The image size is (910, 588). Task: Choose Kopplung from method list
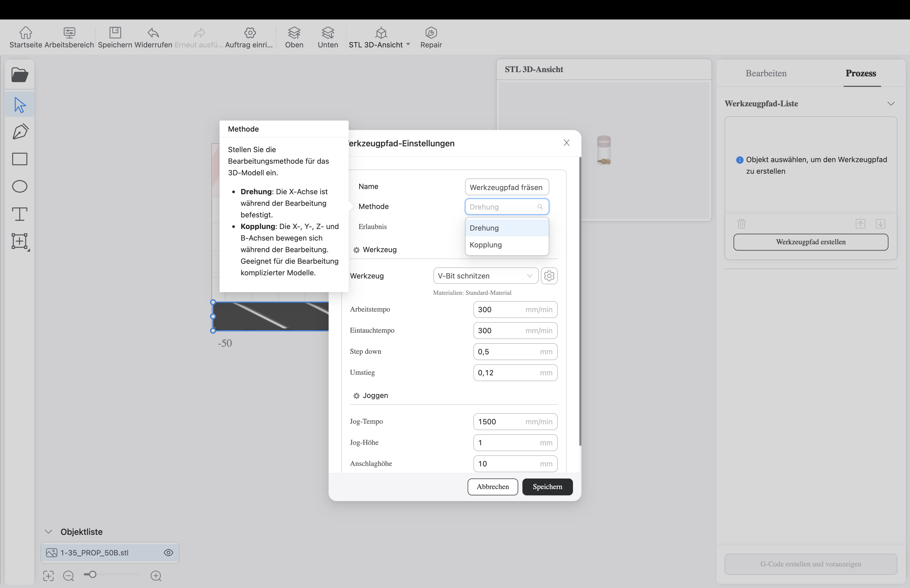(486, 245)
